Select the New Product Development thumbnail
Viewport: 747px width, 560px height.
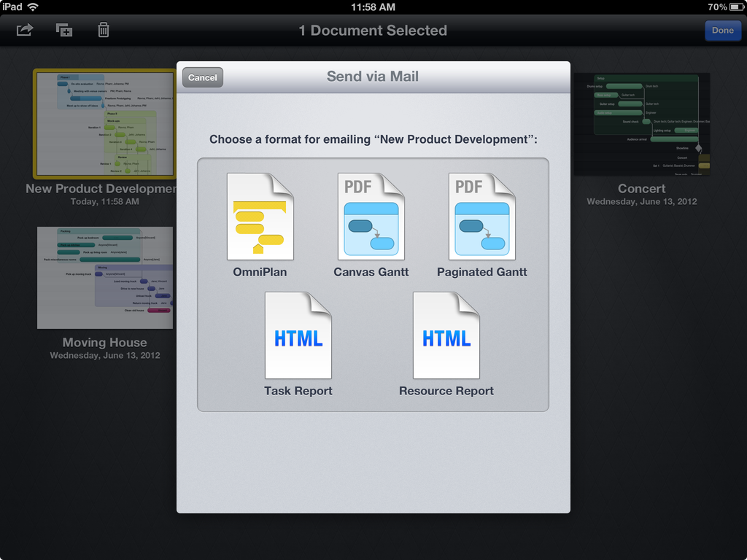tap(105, 124)
